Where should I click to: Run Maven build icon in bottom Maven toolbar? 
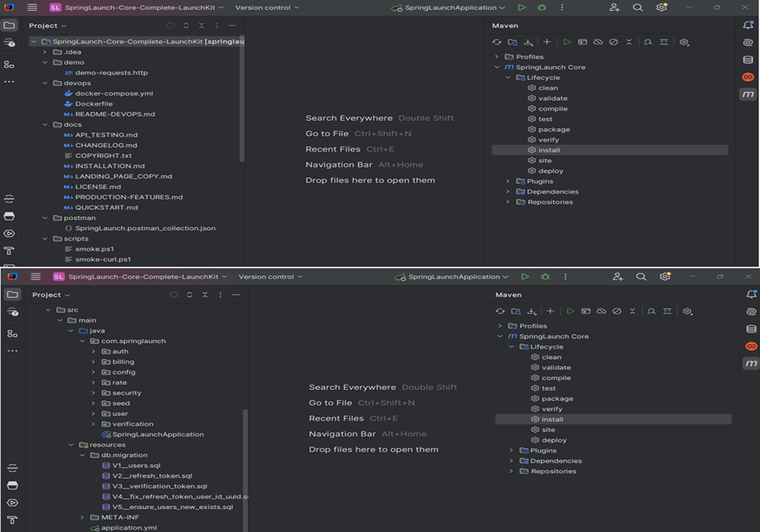571,312
